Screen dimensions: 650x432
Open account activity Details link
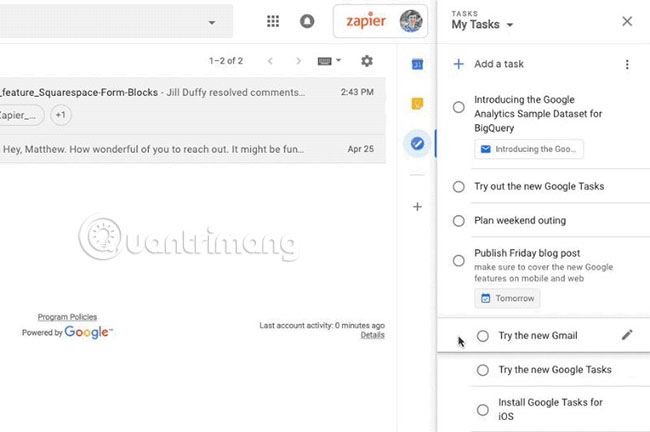[x=372, y=335]
